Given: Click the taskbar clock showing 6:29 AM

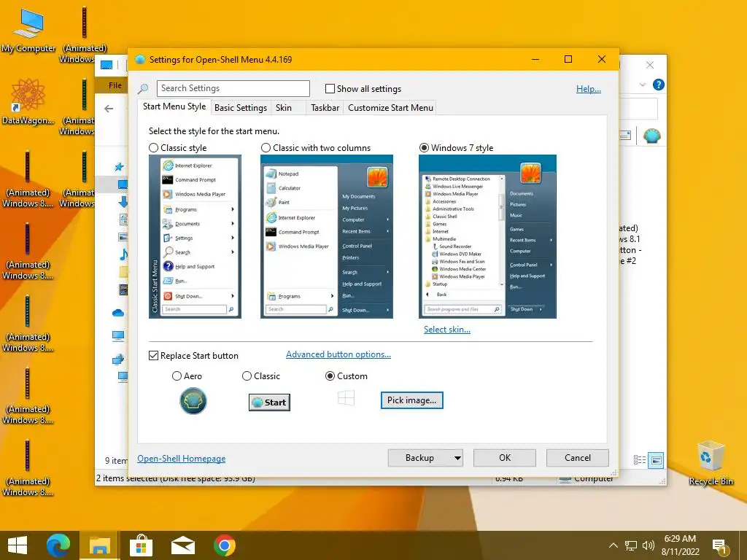Looking at the screenshot, I should click(x=681, y=545).
